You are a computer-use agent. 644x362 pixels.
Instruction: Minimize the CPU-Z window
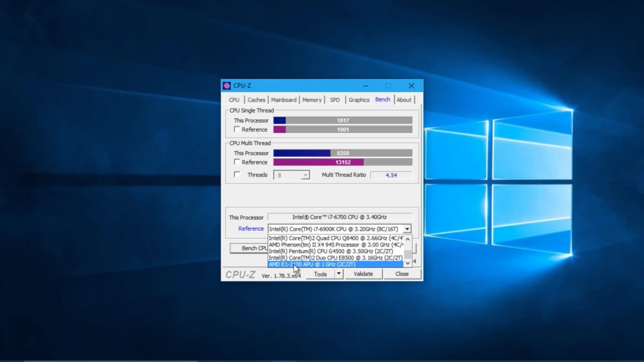tap(366, 86)
